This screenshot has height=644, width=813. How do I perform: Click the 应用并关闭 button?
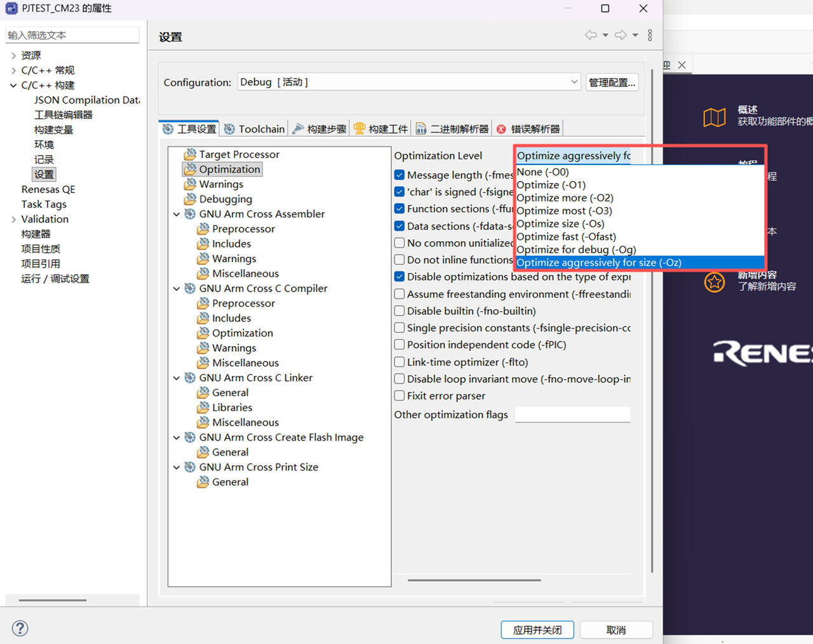(537, 630)
